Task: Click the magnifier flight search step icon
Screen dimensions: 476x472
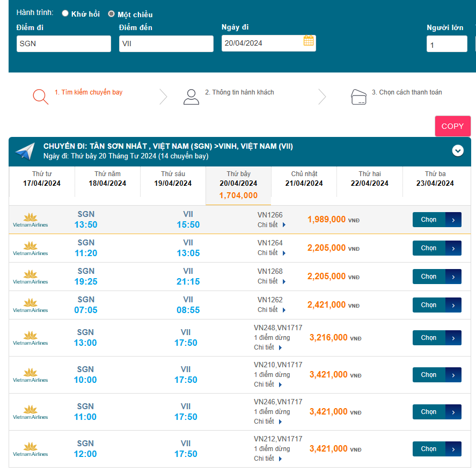Action: pyautogui.click(x=40, y=96)
